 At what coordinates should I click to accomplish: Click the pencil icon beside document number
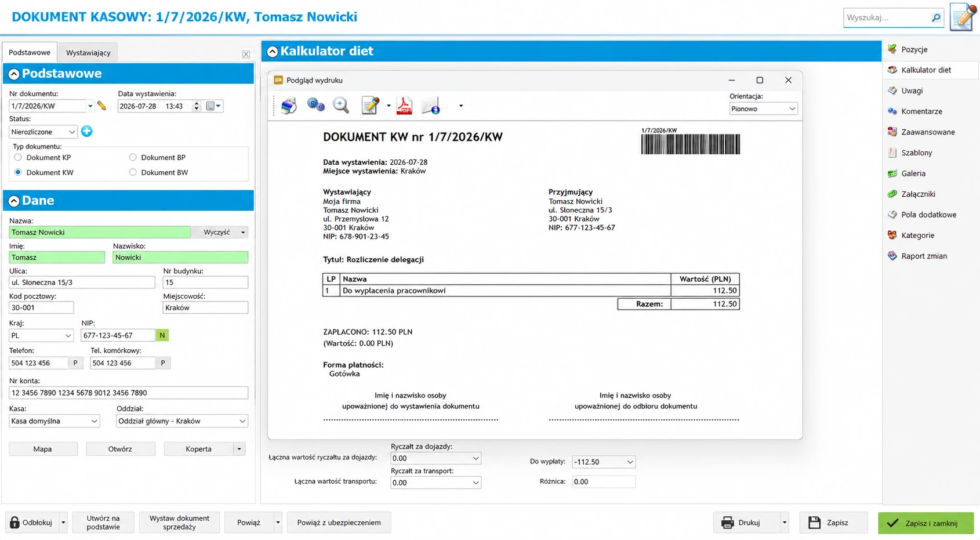[x=101, y=106]
